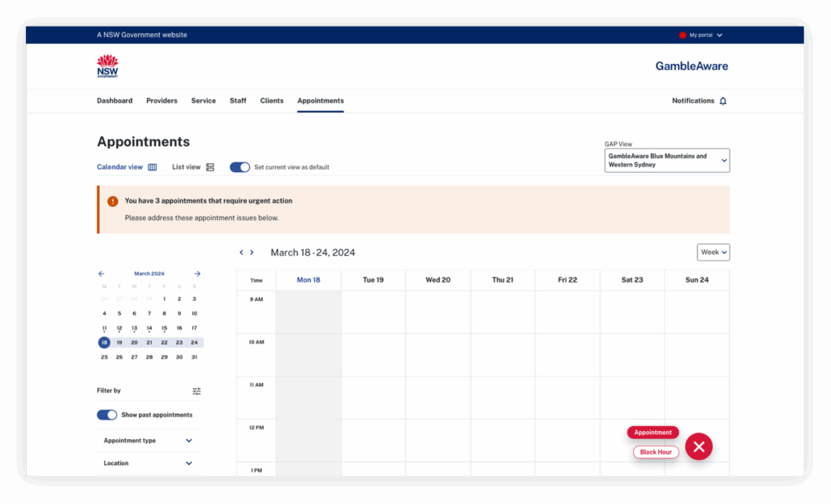Select March 20 in the mini-calendar

134,342
